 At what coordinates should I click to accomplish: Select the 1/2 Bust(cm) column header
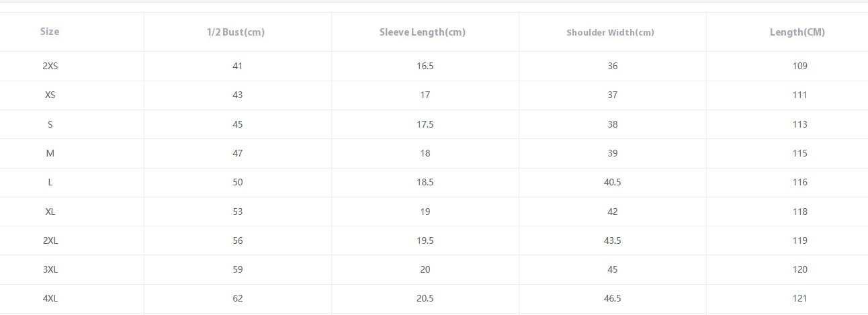236,32
